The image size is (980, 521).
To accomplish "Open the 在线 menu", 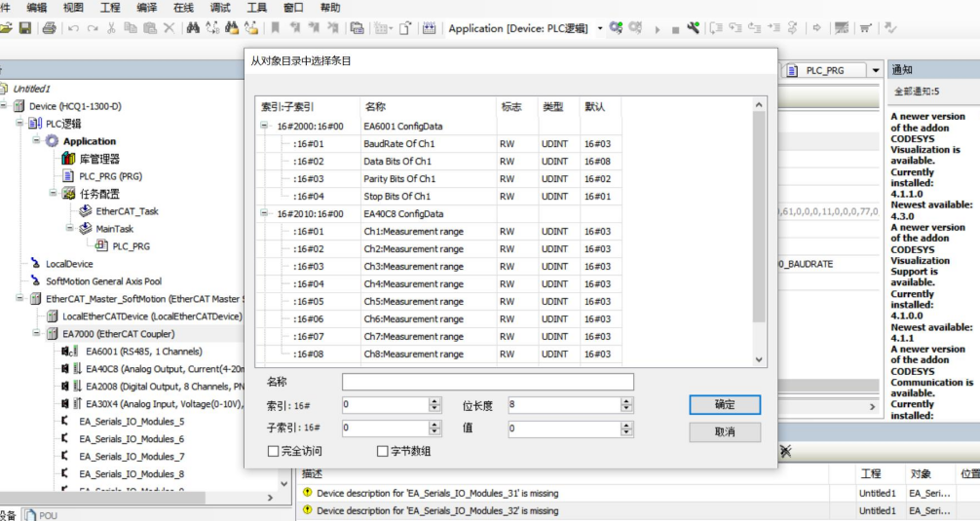I will pos(183,8).
